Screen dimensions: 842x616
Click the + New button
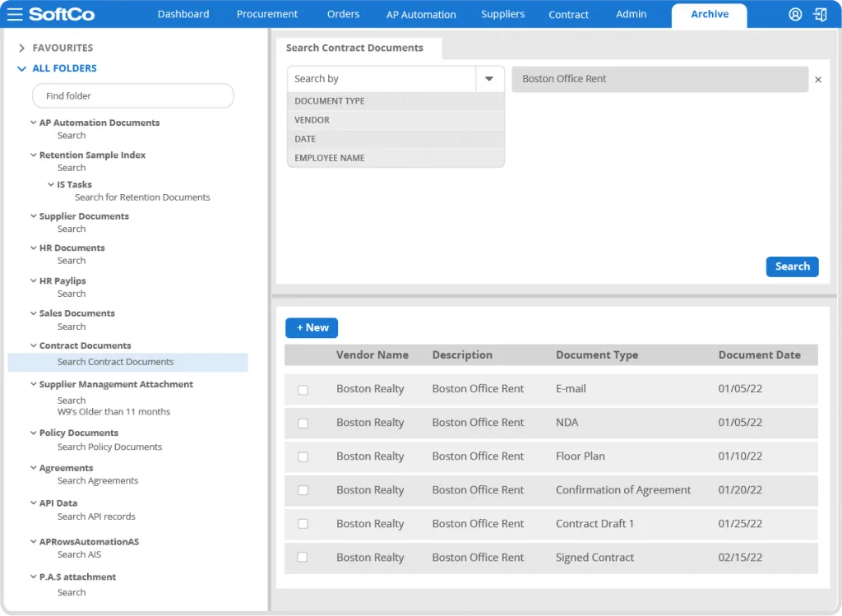coord(312,327)
